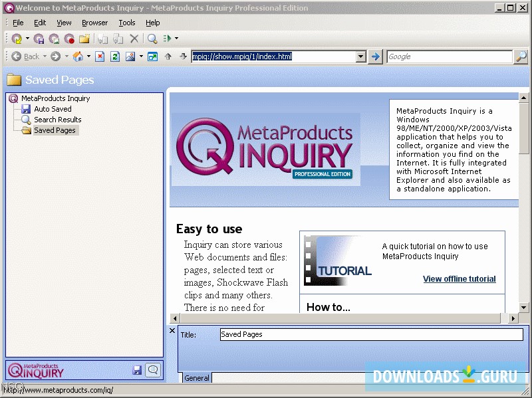Screen dimensions: 532x398
Task: Go forward with the Forward arrow icon
Action: [56, 56]
